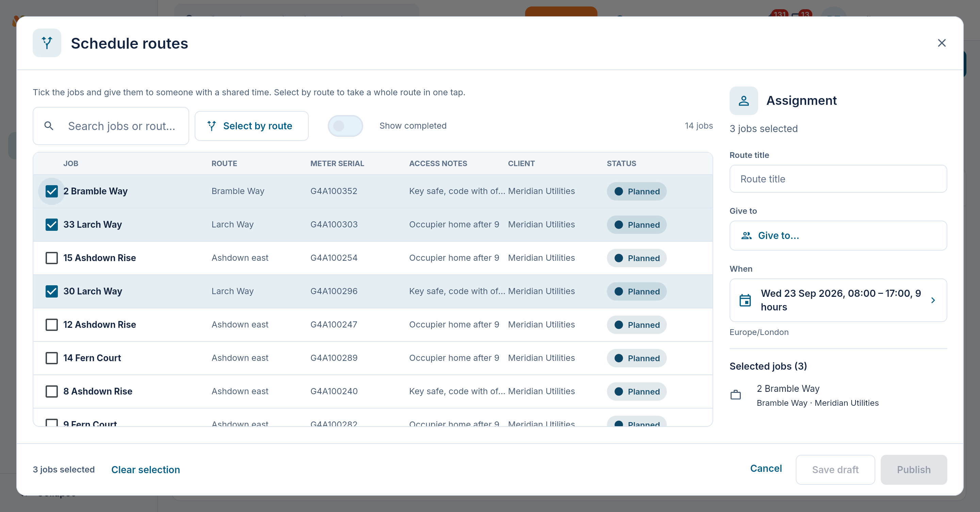The image size is (980, 512).
Task: Close the Schedule routes dialog
Action: pyautogui.click(x=942, y=43)
